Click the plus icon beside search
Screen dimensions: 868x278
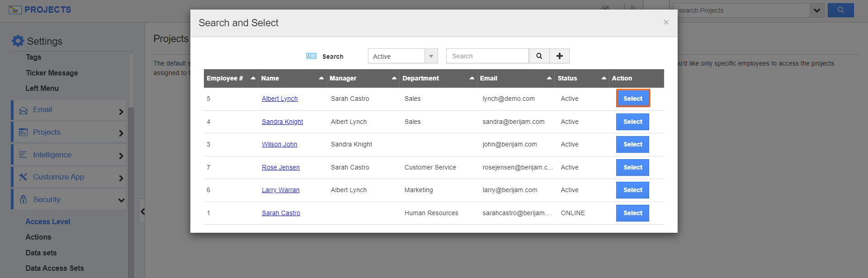click(x=559, y=56)
